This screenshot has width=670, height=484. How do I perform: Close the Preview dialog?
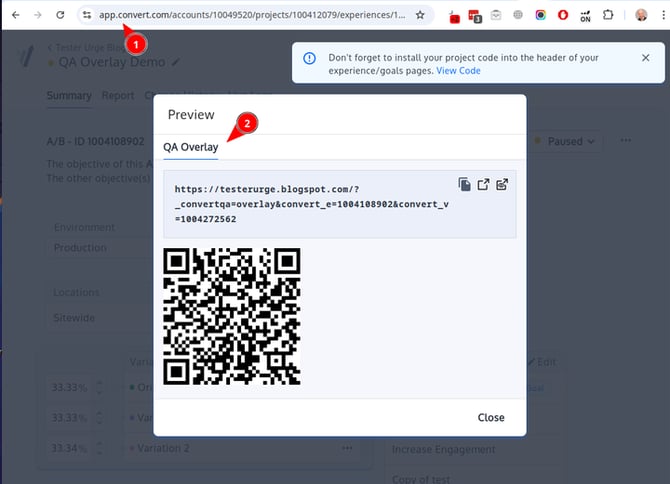(490, 417)
